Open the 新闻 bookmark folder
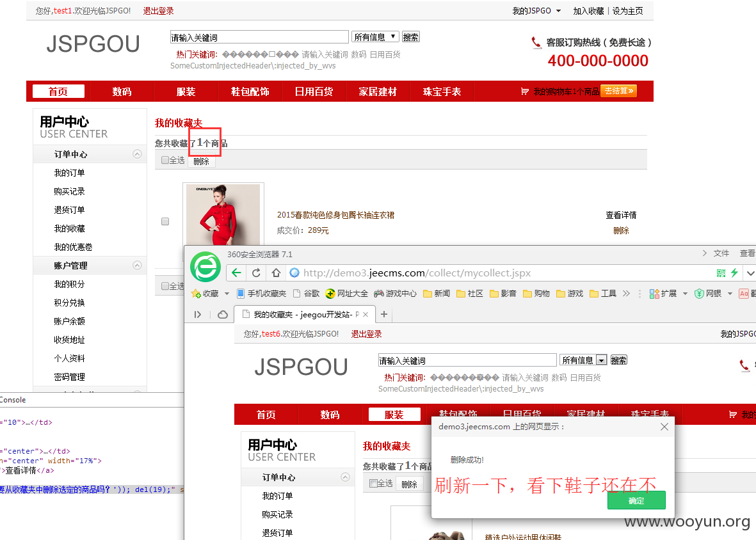Viewport: 756px width, 540px height. [437, 294]
